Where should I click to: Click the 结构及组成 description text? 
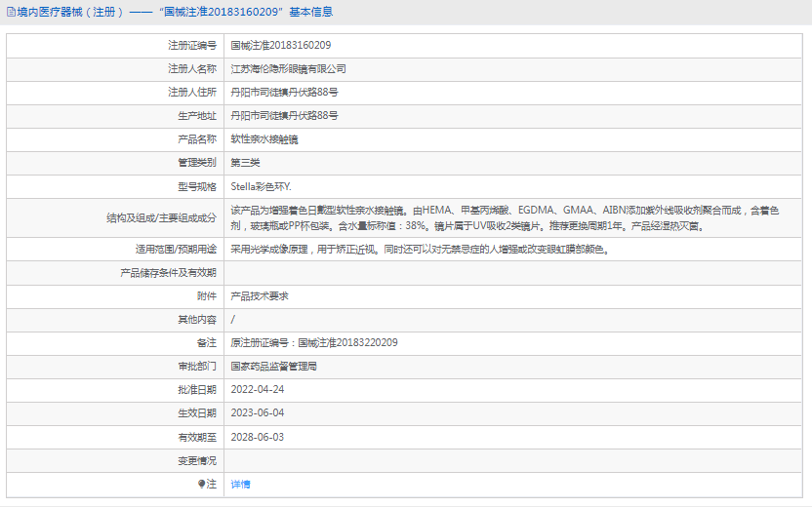click(504, 217)
